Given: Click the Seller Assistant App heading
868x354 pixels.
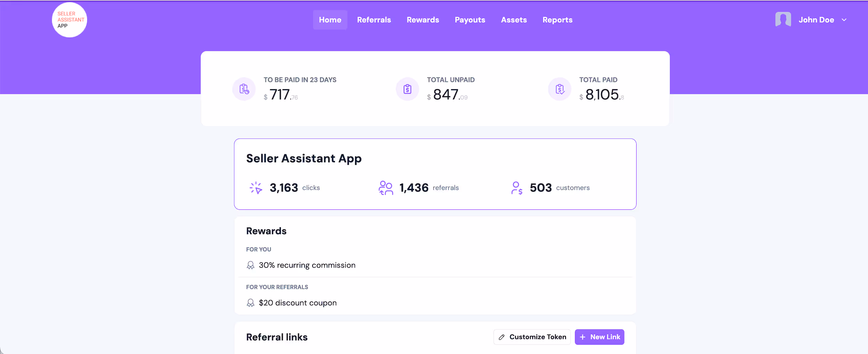Looking at the screenshot, I should coord(304,159).
